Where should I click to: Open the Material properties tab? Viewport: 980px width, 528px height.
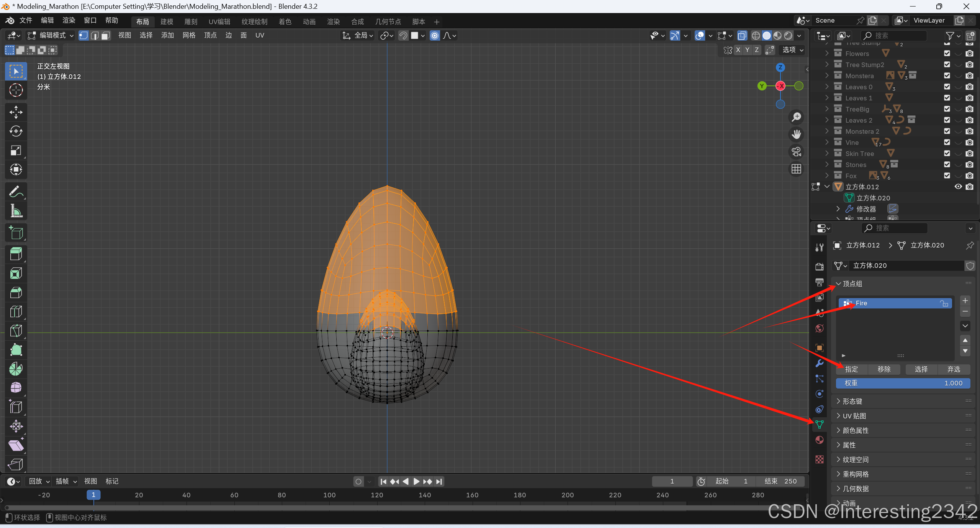click(x=820, y=440)
